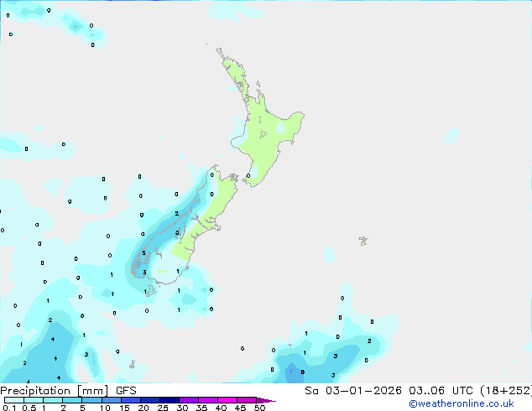Pick the 10–15 mm legend color box

click(x=111, y=400)
